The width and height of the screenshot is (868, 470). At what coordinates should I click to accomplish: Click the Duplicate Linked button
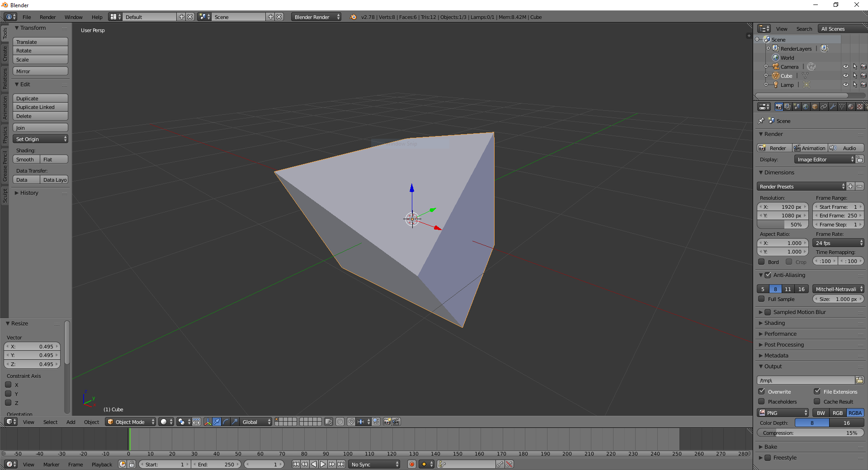coord(40,107)
